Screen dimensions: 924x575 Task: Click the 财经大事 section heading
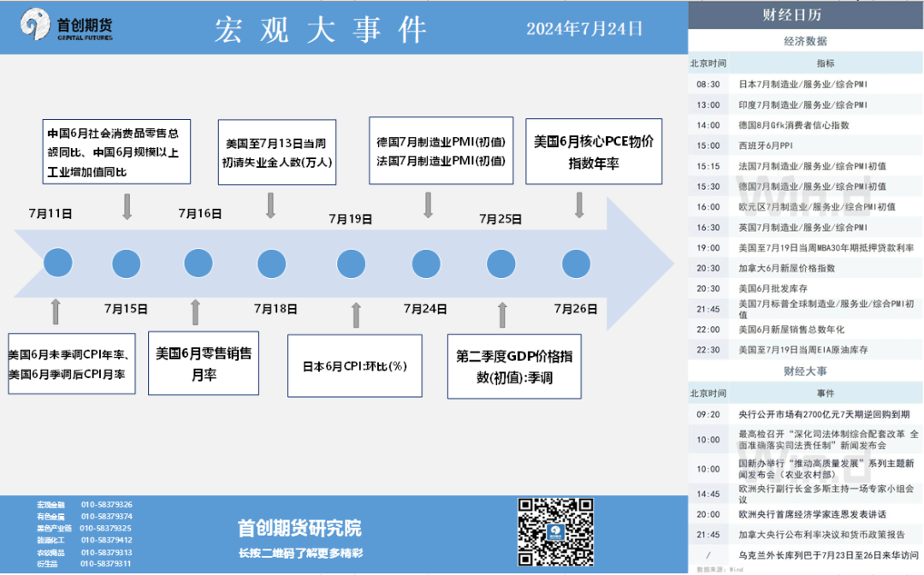coord(804,371)
